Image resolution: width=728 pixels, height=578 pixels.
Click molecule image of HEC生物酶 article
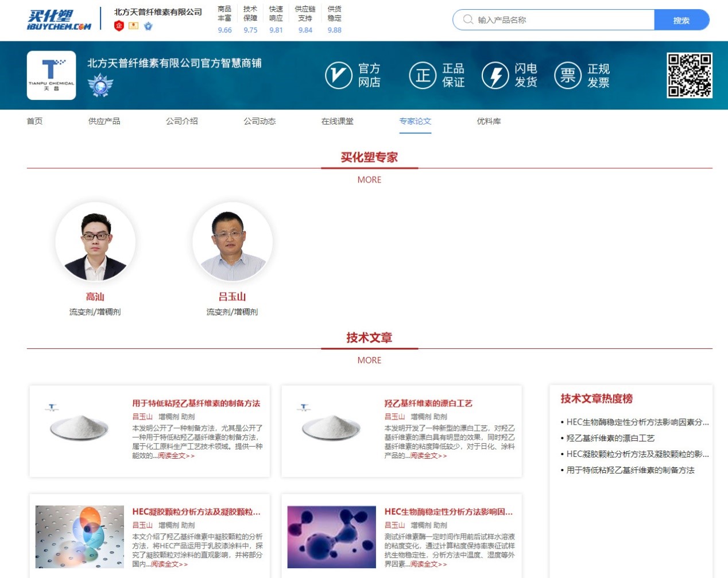click(331, 537)
